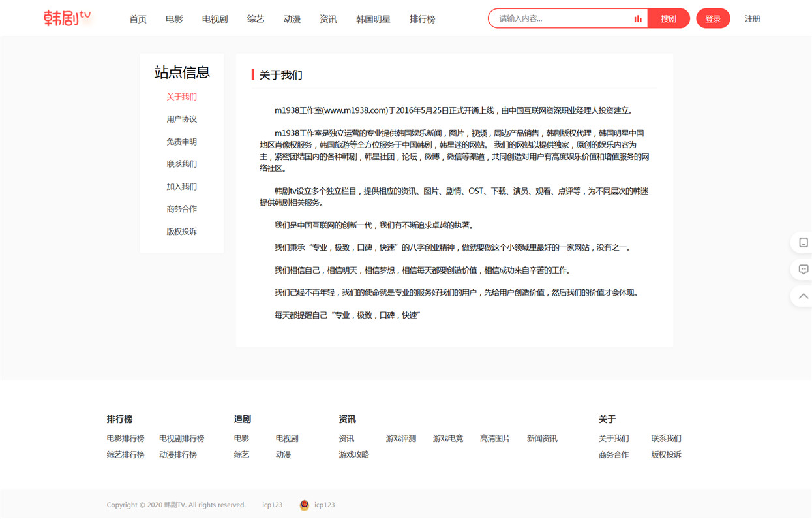The image size is (812, 519).
Task: Open footer 追剧 link 综艺
Action: (x=241, y=455)
